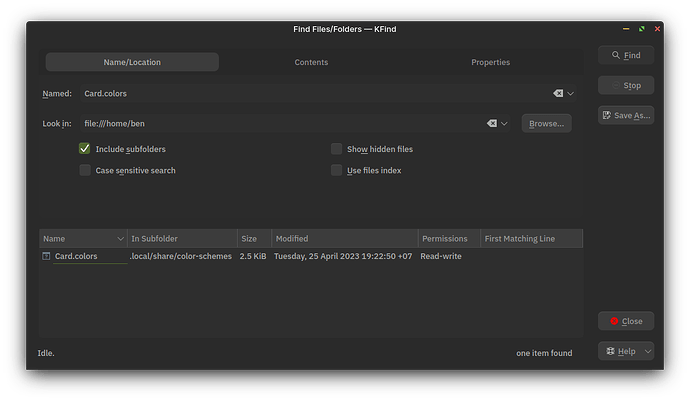The width and height of the screenshot is (690, 400).
Task: Click the Stop button
Action: (x=626, y=85)
